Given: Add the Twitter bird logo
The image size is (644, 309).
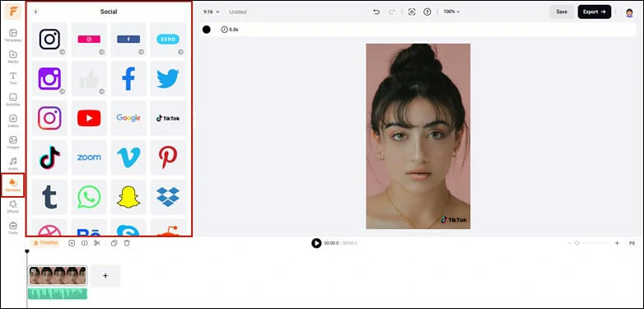Looking at the screenshot, I should coord(167,78).
